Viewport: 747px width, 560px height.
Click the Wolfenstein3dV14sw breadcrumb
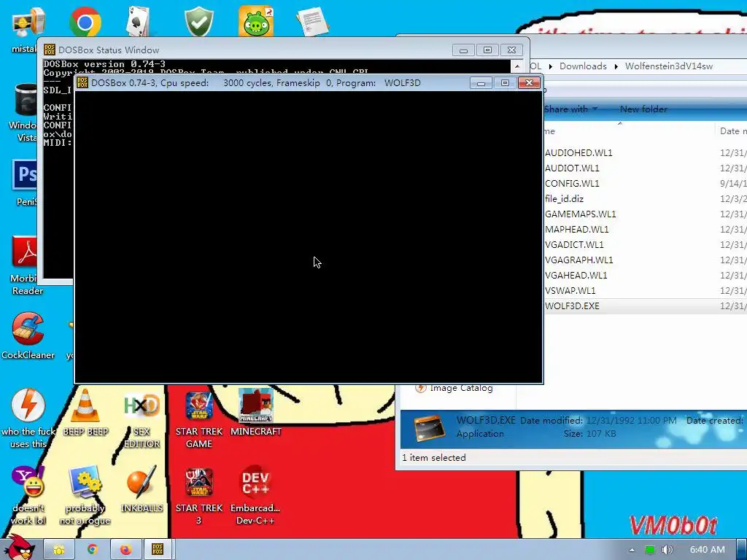pyautogui.click(x=669, y=66)
